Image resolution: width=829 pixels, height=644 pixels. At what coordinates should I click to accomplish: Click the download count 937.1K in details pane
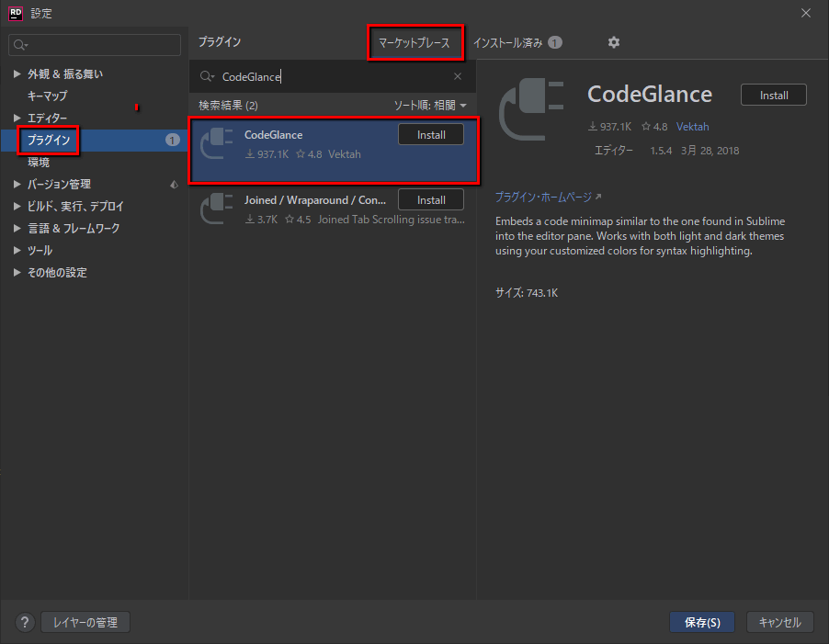tap(609, 127)
